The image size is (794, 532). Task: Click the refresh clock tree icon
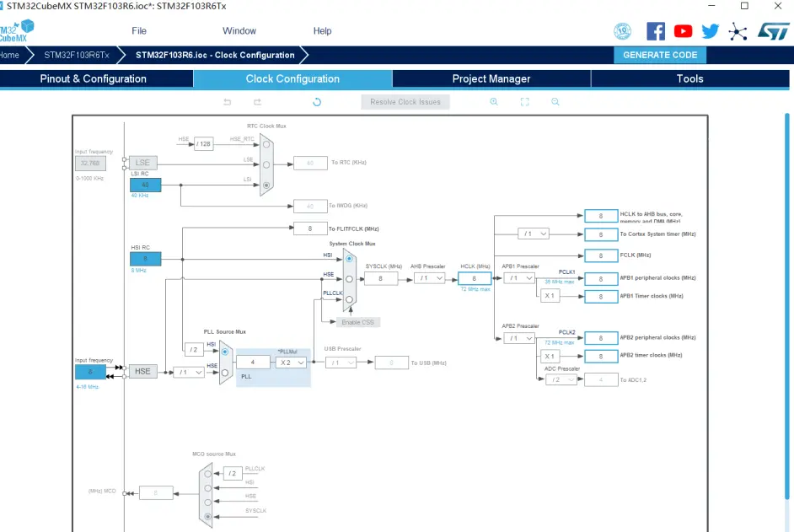click(317, 102)
